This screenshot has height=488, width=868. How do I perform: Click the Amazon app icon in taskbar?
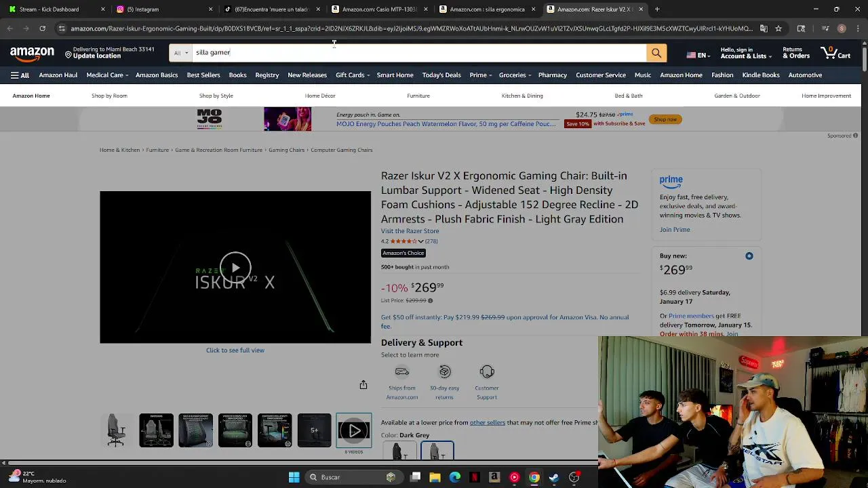(x=494, y=477)
